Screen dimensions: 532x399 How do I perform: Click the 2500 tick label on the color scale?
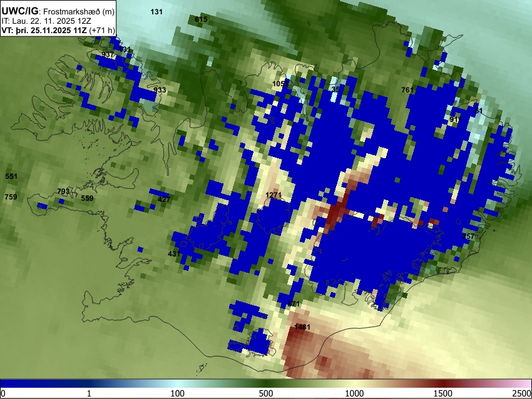pos(522,393)
